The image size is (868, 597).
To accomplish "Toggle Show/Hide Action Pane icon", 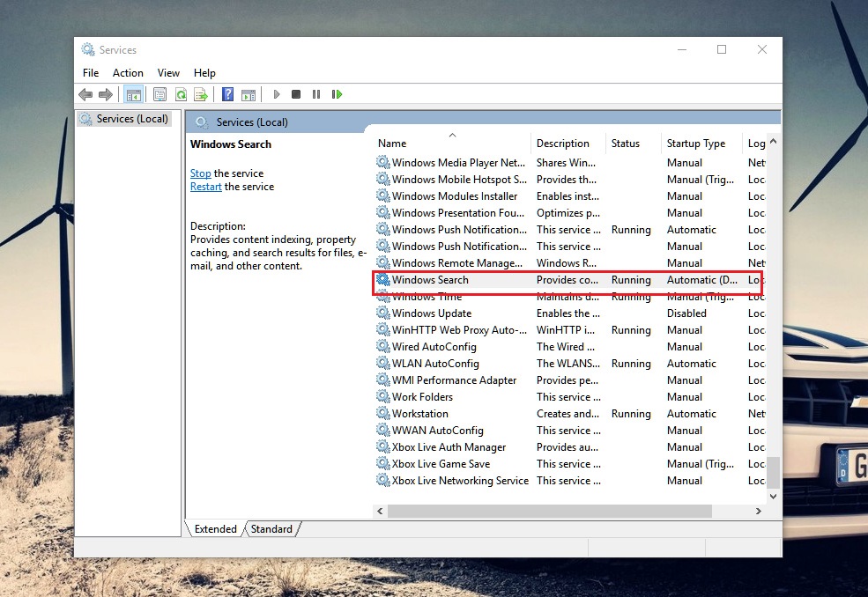I will (x=249, y=94).
